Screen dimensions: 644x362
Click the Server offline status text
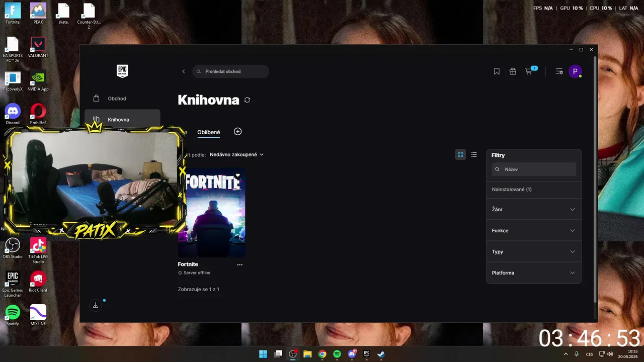tap(194, 273)
